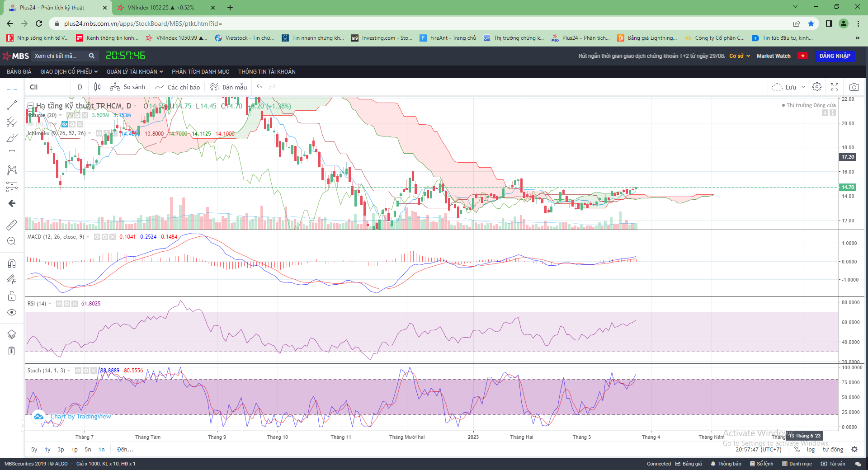The width and height of the screenshot is (868, 470).
Task: Toggle MACD indicator visibility
Action: click(97, 237)
